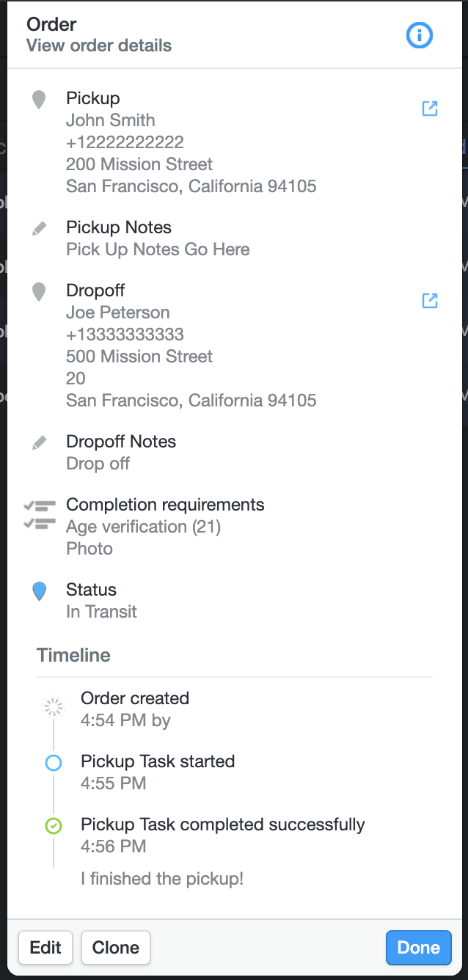Image resolution: width=468 pixels, height=980 pixels.
Task: Click the 'I finished the pickup!' note
Action: (162, 878)
